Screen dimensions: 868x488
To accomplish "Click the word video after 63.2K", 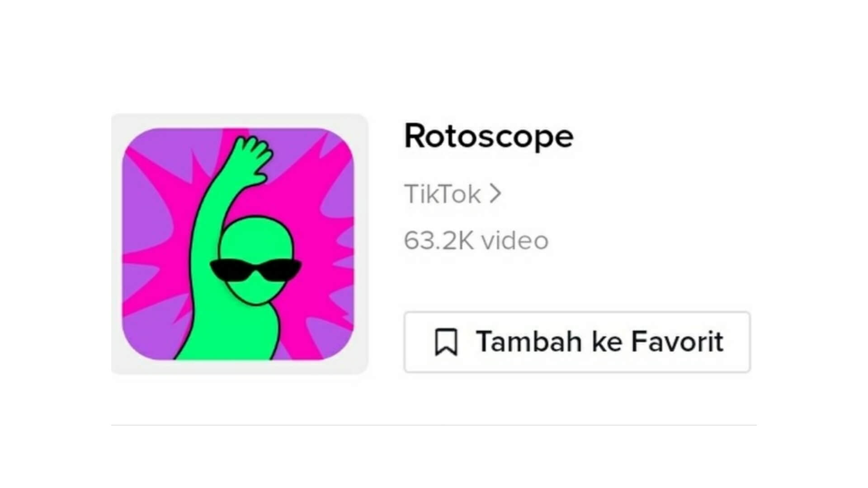I will [515, 240].
